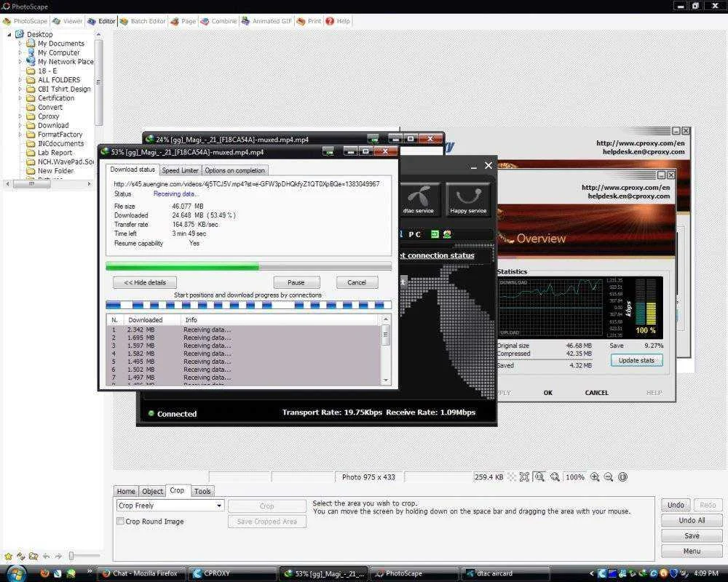Select connection row with 2.342 MB
The height and width of the screenshot is (582, 728).
pos(244,330)
